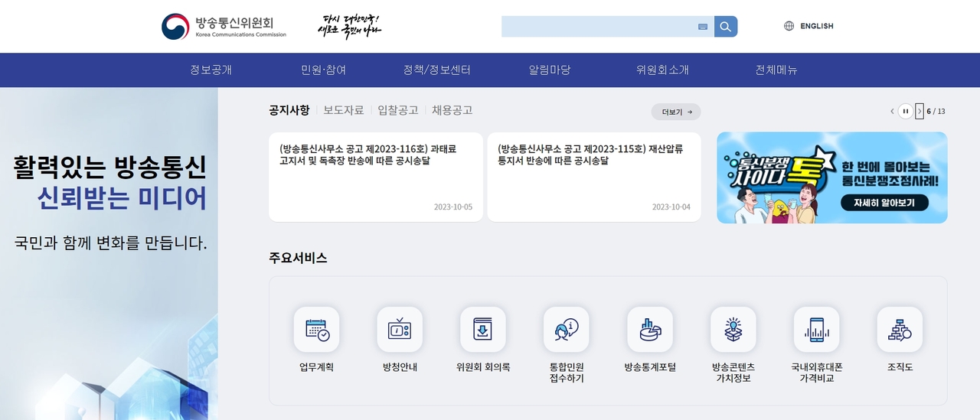Image resolution: width=980 pixels, height=420 pixels.
Task: Open 위원회 회의록 download icon
Action: tap(483, 330)
